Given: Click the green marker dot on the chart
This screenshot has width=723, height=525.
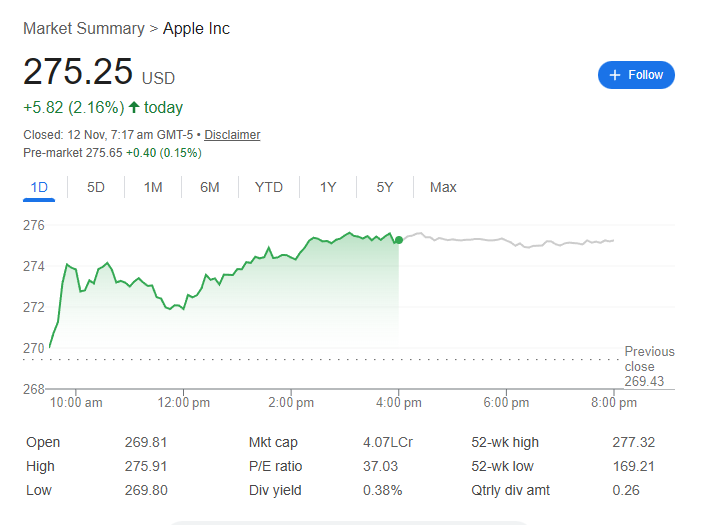Looking at the screenshot, I should pyautogui.click(x=399, y=240).
